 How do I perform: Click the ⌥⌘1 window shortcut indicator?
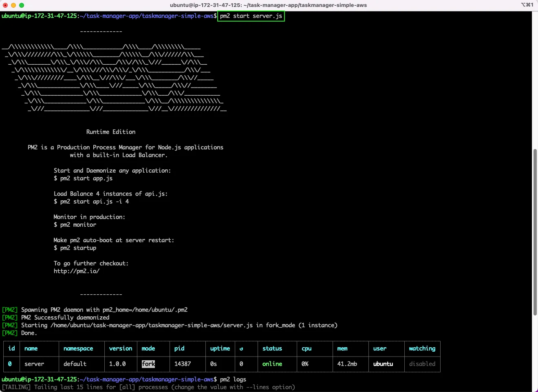coord(527,5)
